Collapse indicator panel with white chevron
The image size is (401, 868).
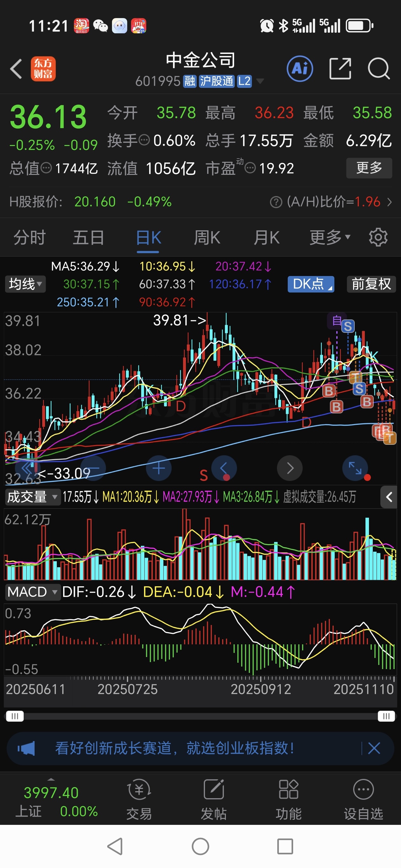[389, 497]
